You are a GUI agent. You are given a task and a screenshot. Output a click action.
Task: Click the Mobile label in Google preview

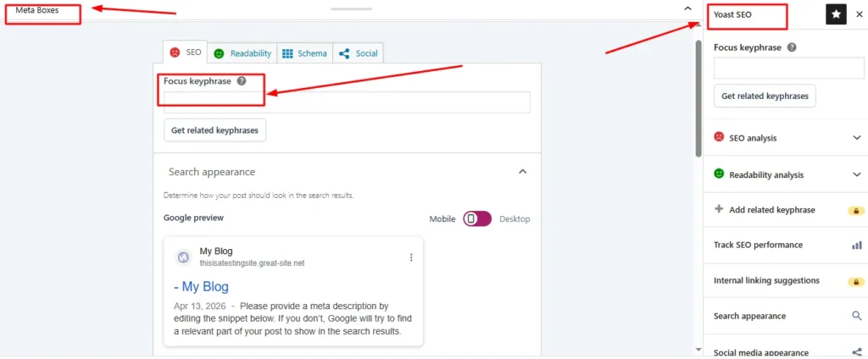442,219
